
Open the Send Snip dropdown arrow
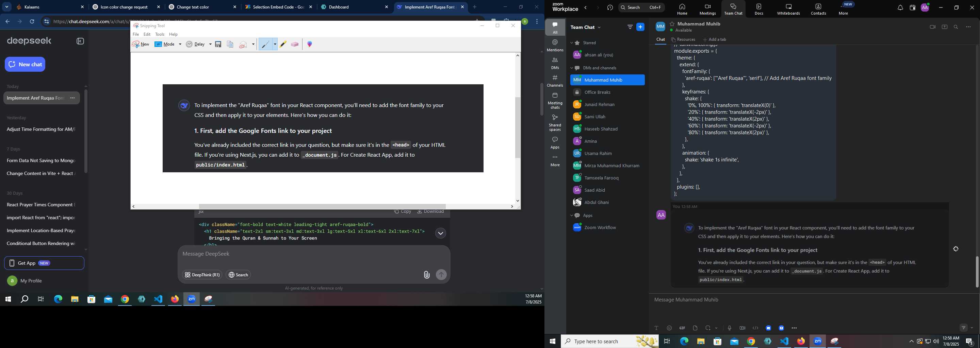(x=254, y=45)
